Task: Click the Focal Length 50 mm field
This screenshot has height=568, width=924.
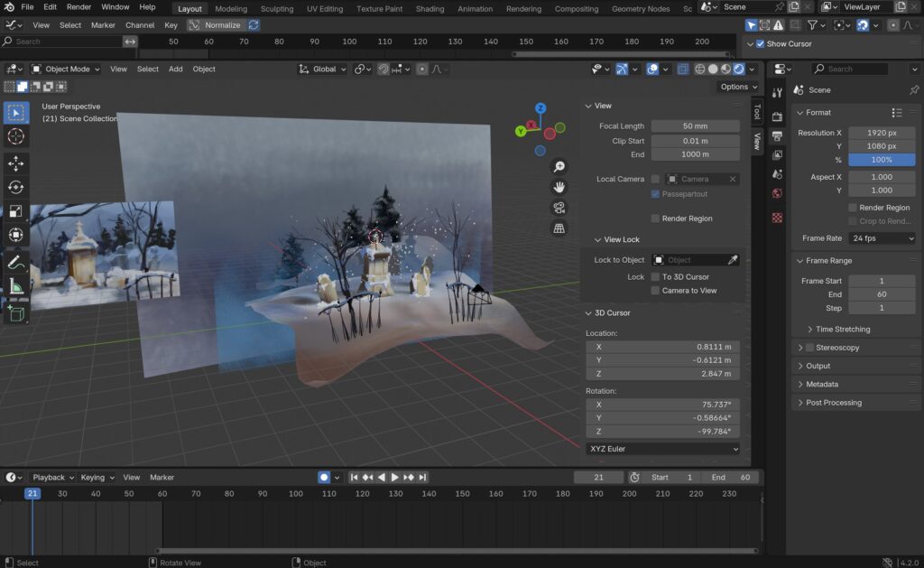Action: 694,126
